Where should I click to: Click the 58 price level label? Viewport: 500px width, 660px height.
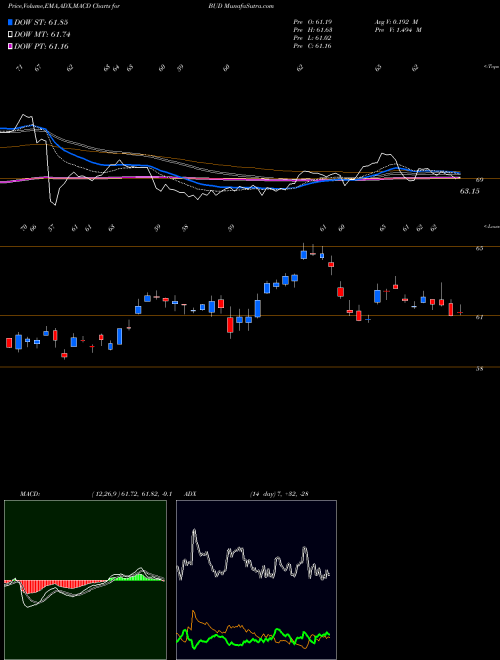pyautogui.click(x=479, y=369)
